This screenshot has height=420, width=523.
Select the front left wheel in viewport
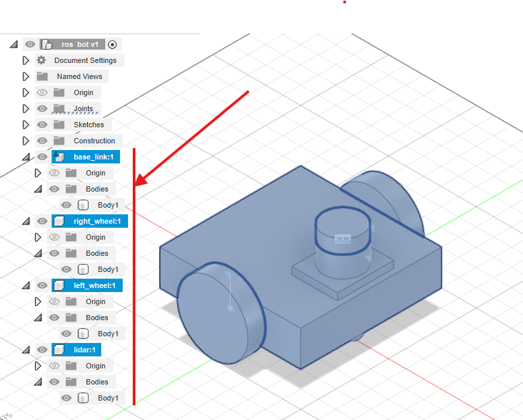pos(221,313)
